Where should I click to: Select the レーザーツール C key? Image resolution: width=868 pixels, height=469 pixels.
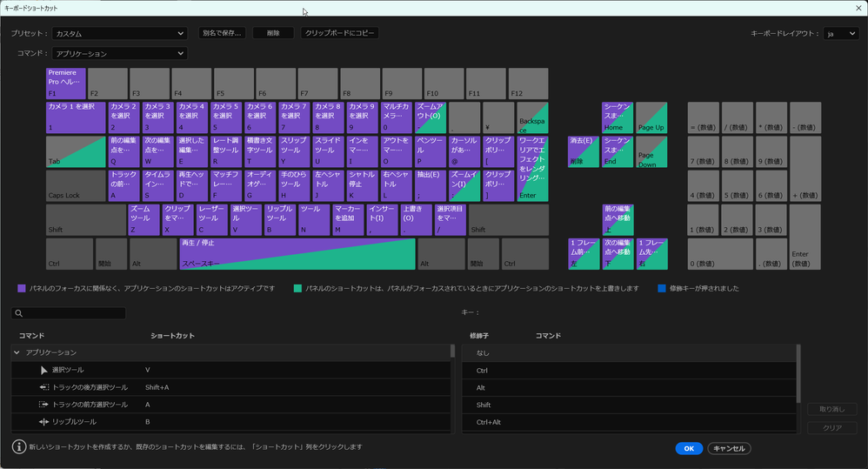[212, 220]
